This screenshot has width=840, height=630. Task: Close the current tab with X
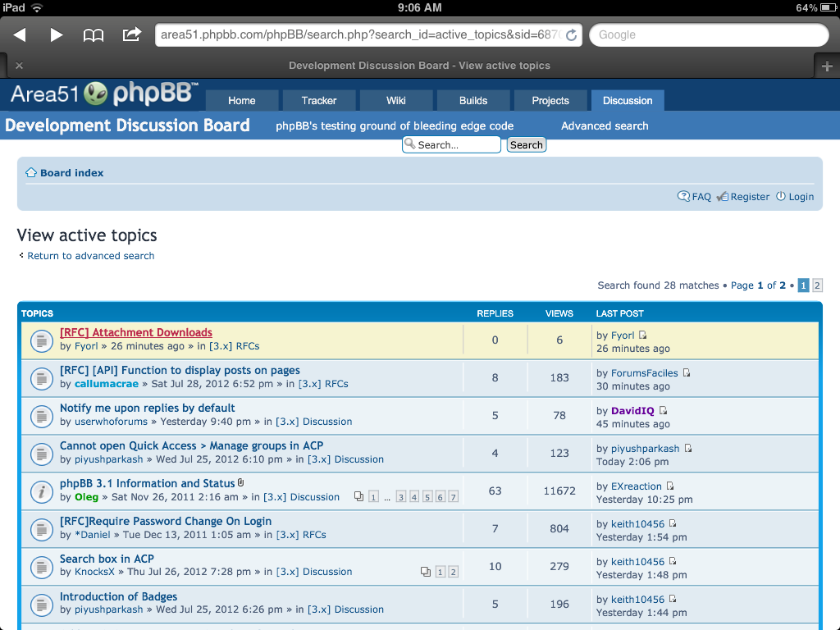[x=20, y=66]
